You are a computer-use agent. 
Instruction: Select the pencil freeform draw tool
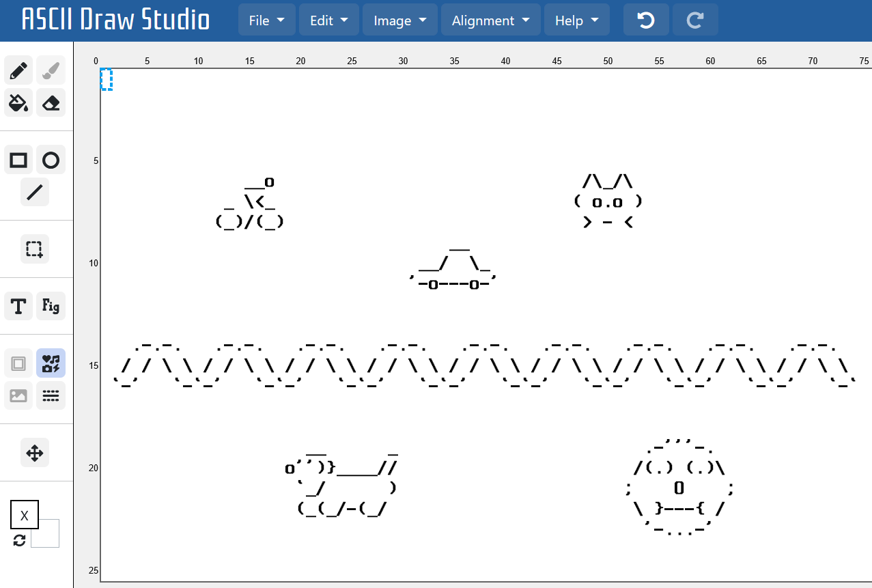click(x=19, y=70)
